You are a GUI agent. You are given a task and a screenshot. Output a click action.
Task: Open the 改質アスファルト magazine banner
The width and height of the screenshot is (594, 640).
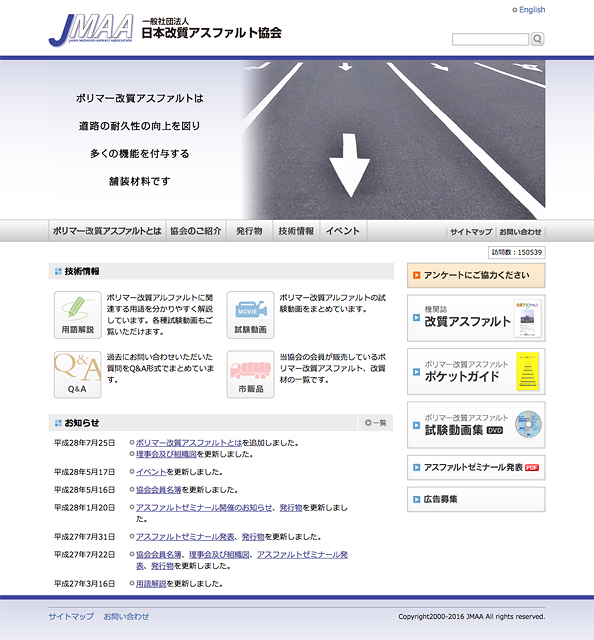[476, 318]
